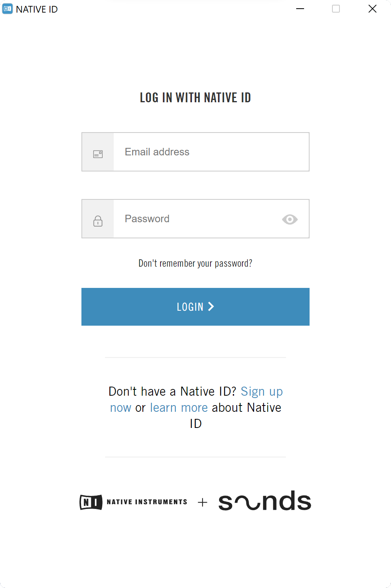Minimize the Native ID window
The image size is (391, 588).
300,9
